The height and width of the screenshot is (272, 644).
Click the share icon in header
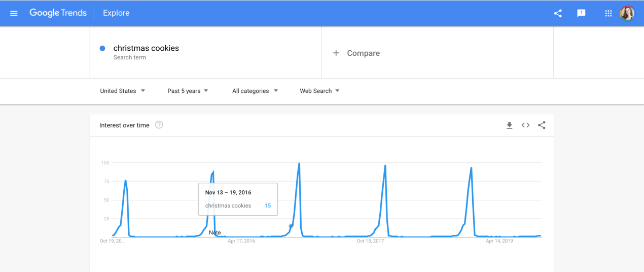pos(558,13)
